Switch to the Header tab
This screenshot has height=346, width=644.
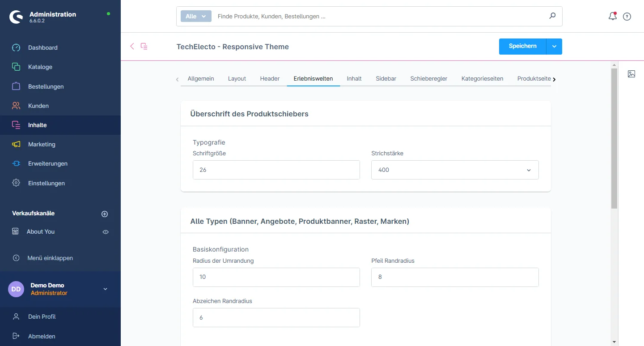point(270,79)
